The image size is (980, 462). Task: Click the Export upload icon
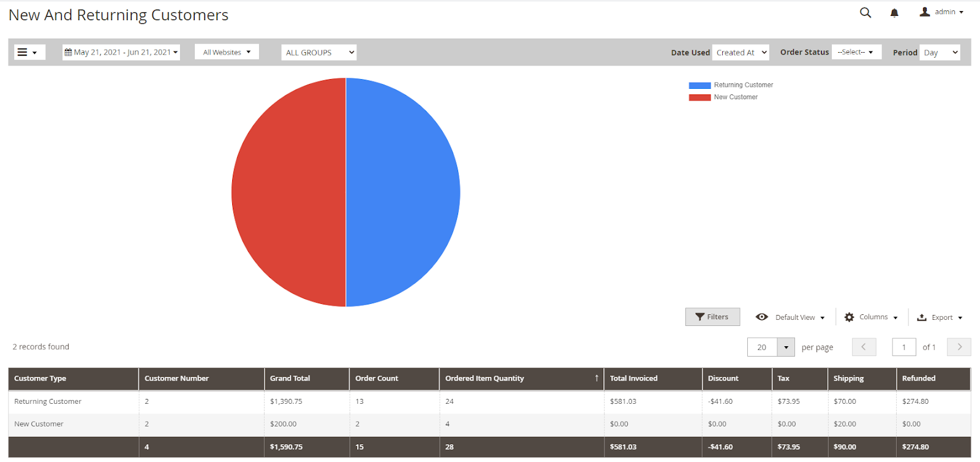921,317
